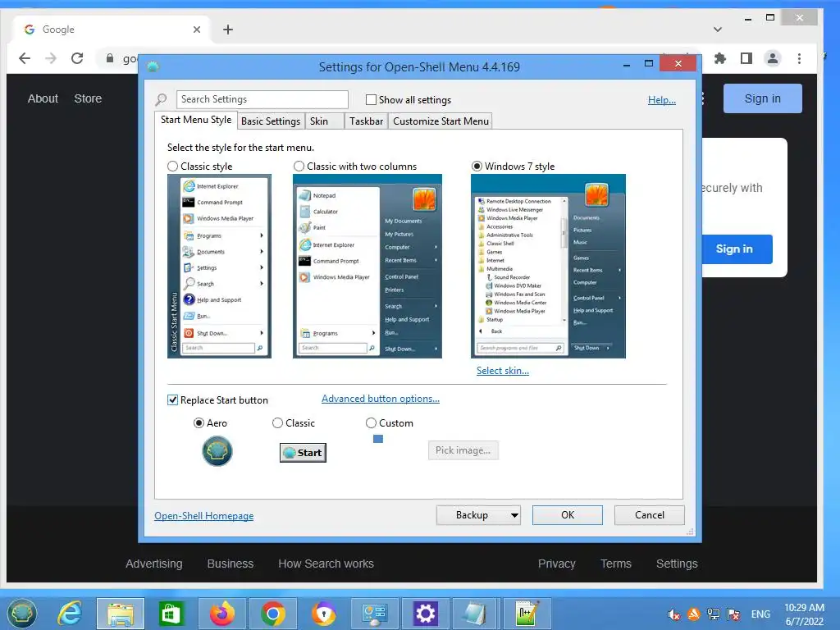Screen dimensions: 840x630
Task: Open the notepad-style taskbar icon
Action: click(476, 614)
